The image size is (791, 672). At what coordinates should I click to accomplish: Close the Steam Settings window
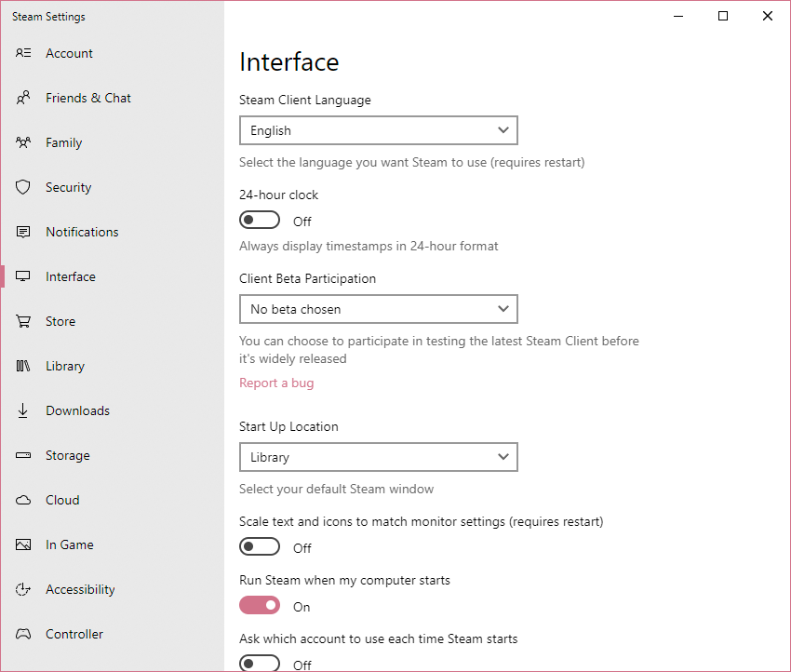click(768, 16)
